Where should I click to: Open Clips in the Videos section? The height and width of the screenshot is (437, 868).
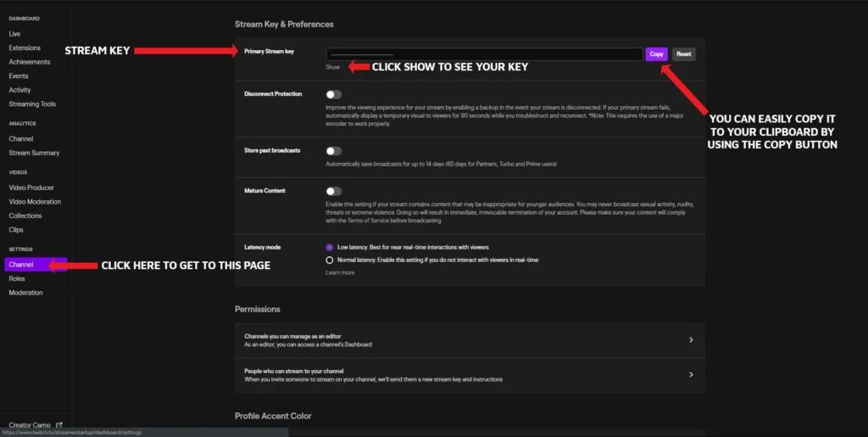pyautogui.click(x=16, y=229)
